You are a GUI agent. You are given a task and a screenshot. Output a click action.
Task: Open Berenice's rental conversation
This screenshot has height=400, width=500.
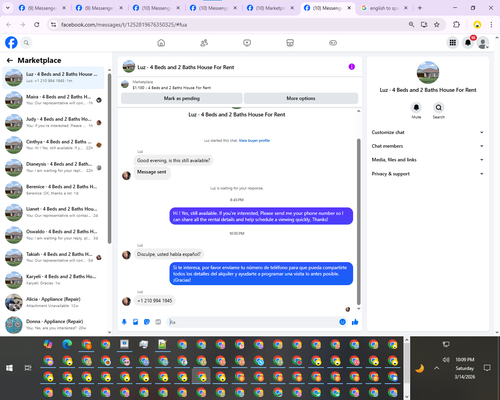(x=53, y=190)
